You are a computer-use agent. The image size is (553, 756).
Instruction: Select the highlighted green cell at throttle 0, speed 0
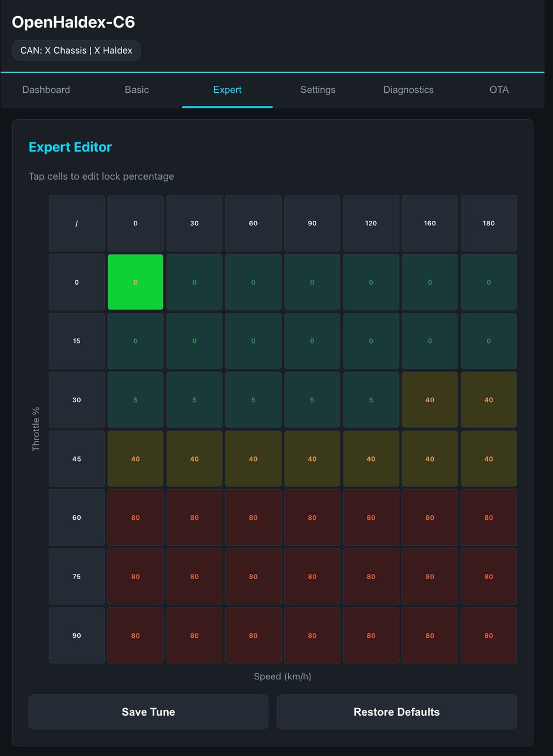pos(135,282)
